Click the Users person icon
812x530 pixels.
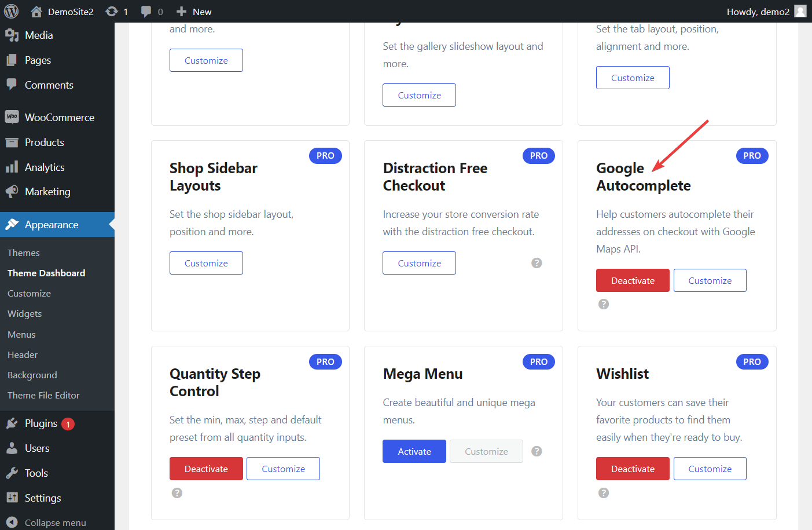[12, 448]
